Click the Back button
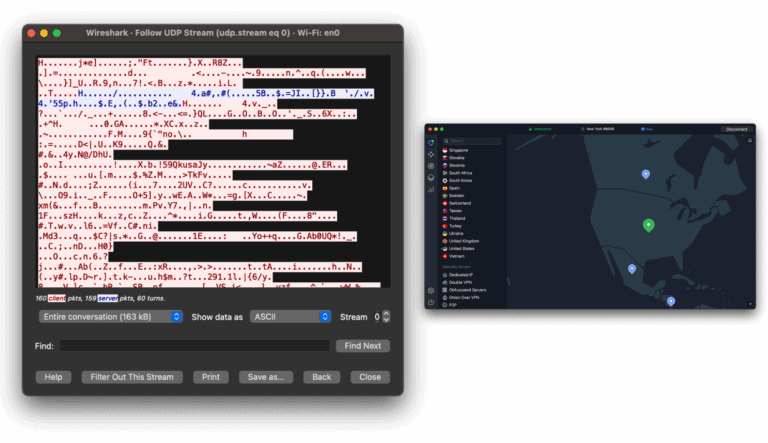Image resolution: width=768 pixels, height=443 pixels. coord(321,377)
